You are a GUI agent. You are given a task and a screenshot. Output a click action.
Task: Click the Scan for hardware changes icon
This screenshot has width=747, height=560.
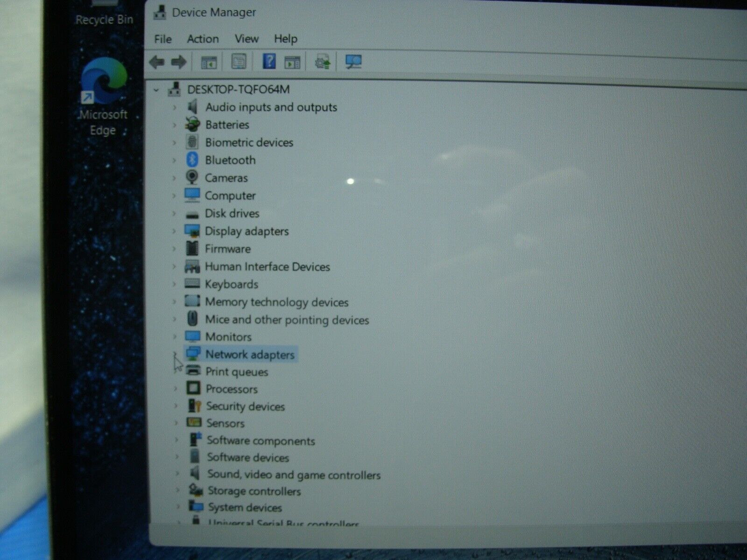[x=353, y=62]
